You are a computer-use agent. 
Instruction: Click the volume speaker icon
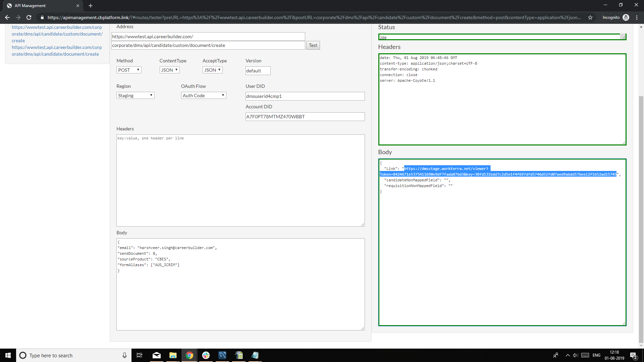(x=576, y=355)
